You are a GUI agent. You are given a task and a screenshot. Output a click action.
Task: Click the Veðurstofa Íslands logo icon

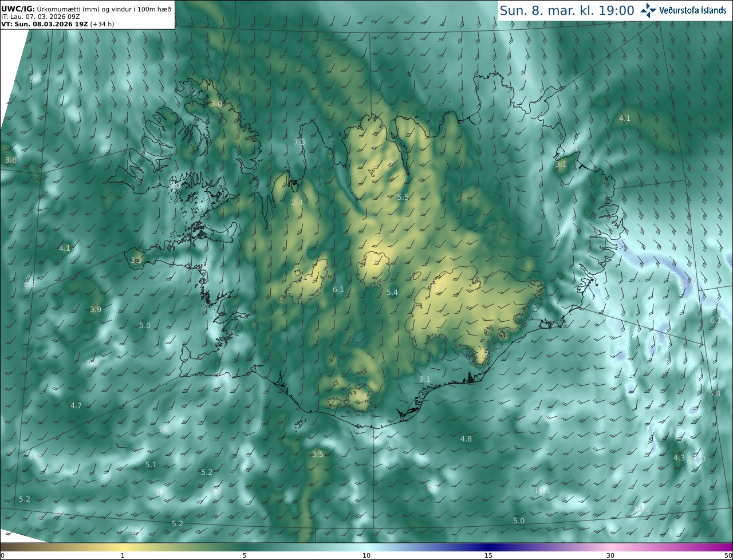pyautogui.click(x=648, y=10)
